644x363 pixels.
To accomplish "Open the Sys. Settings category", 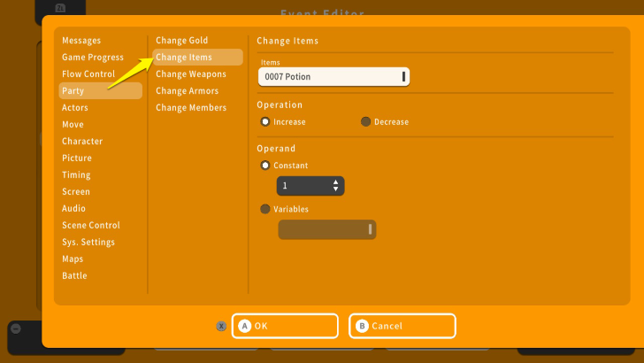I will (88, 242).
